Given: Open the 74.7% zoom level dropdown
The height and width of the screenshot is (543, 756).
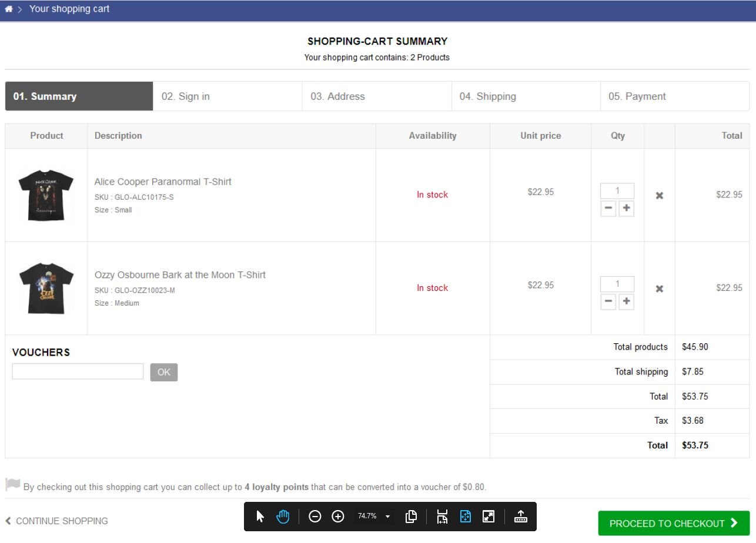Looking at the screenshot, I should (374, 517).
